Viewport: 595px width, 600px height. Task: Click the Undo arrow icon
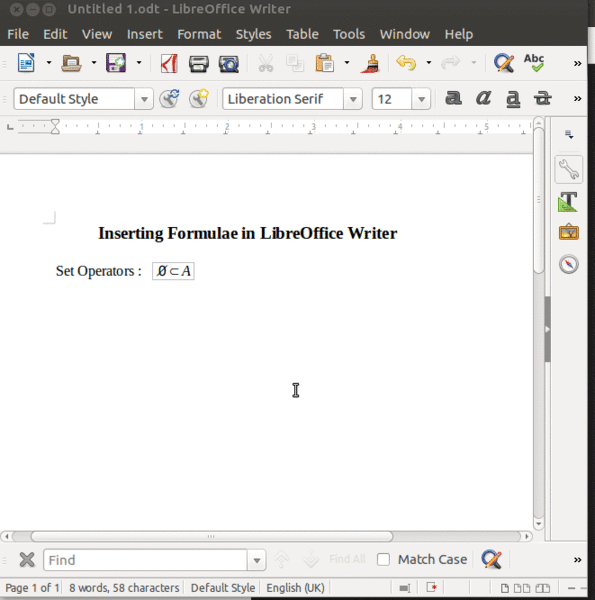coord(406,63)
